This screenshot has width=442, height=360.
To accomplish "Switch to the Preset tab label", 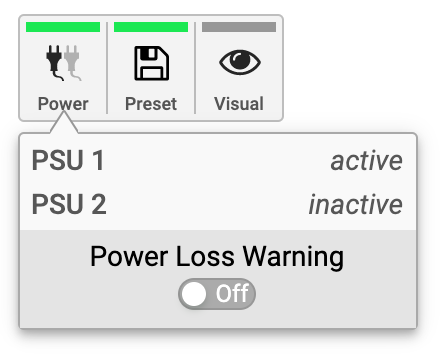I will click(151, 104).
